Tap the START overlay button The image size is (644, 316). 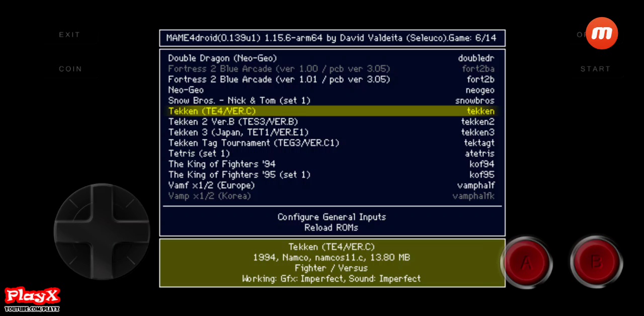(595, 69)
